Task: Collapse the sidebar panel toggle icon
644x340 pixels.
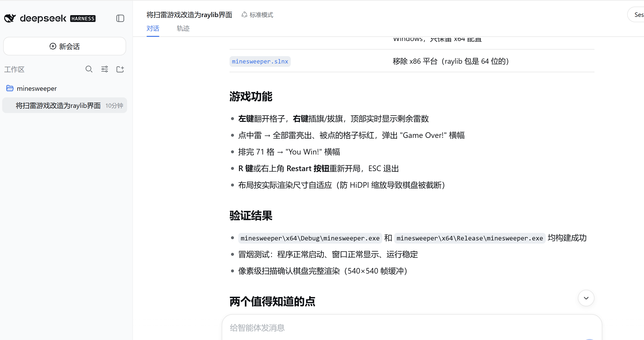Action: (120, 18)
